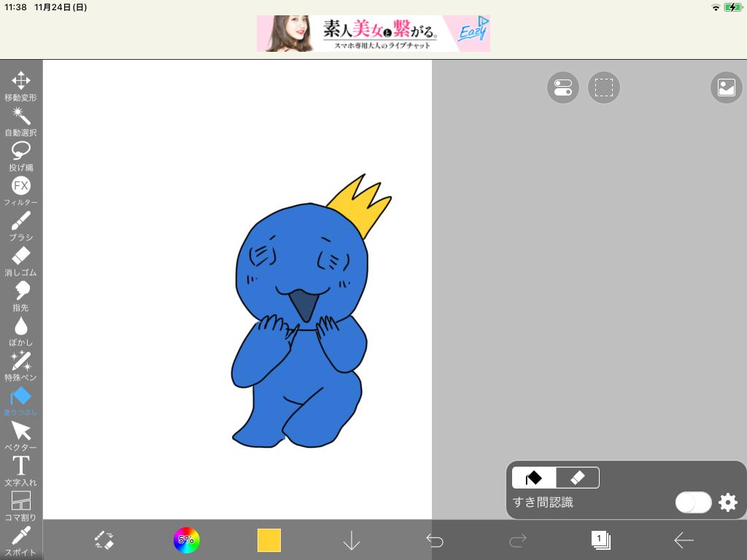Open the advertisement banner at top
The width and height of the screenshot is (747, 560).
click(373, 34)
